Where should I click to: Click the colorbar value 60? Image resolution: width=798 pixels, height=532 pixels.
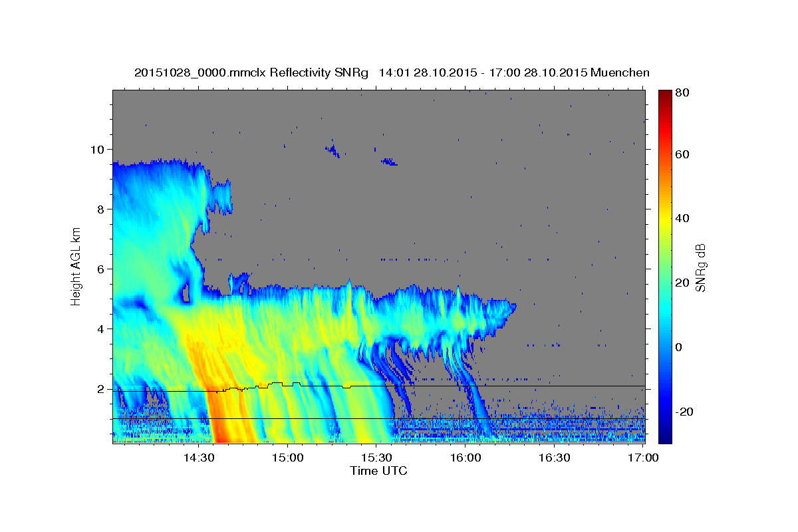click(x=684, y=154)
